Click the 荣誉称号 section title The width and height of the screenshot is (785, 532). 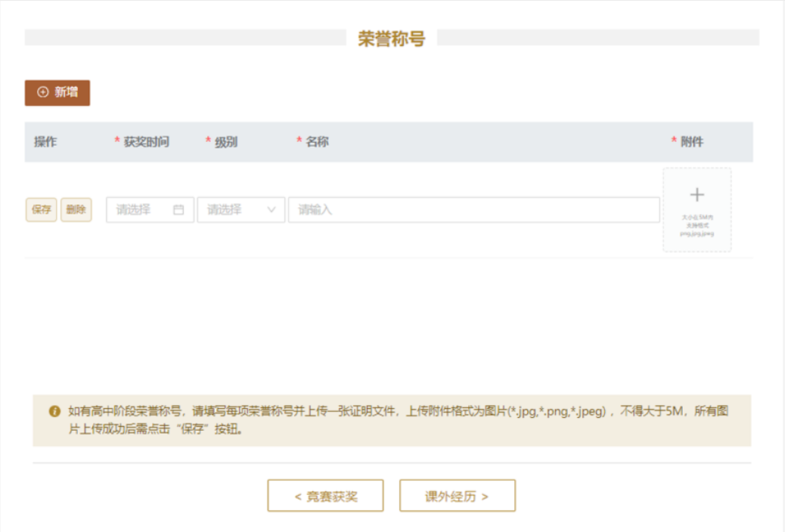point(391,39)
